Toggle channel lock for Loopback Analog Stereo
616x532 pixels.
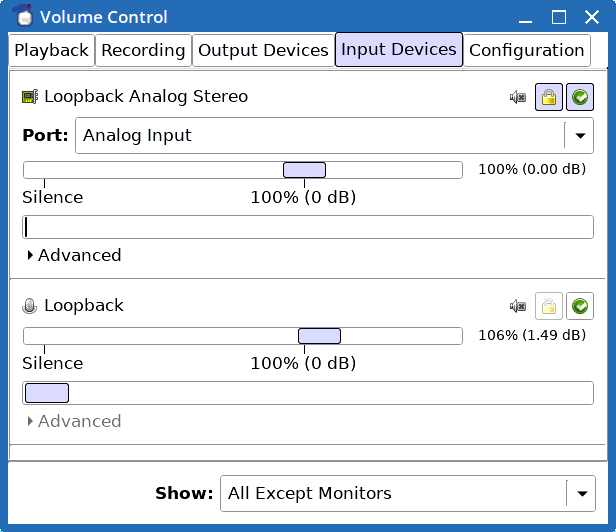point(549,97)
